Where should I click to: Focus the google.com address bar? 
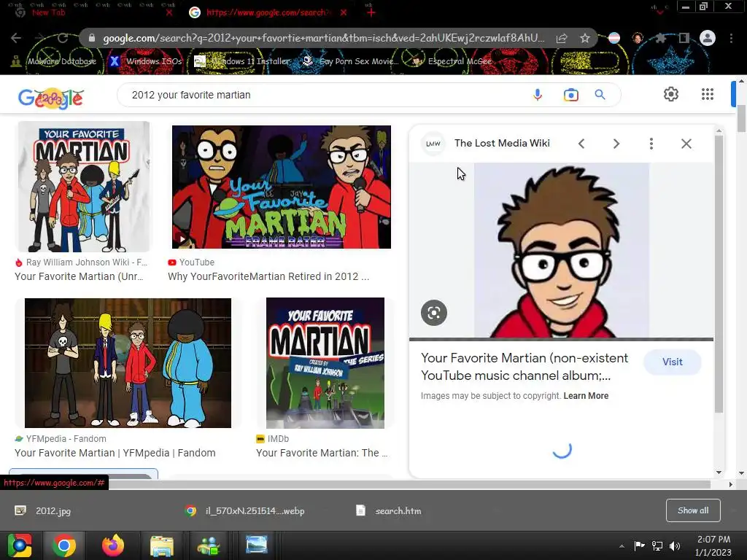pos(323,38)
